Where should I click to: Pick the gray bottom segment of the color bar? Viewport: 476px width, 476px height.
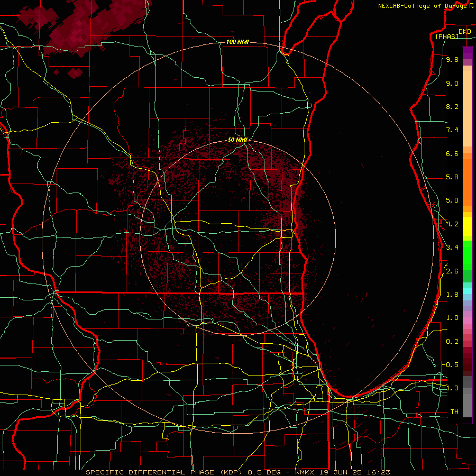tap(467, 402)
